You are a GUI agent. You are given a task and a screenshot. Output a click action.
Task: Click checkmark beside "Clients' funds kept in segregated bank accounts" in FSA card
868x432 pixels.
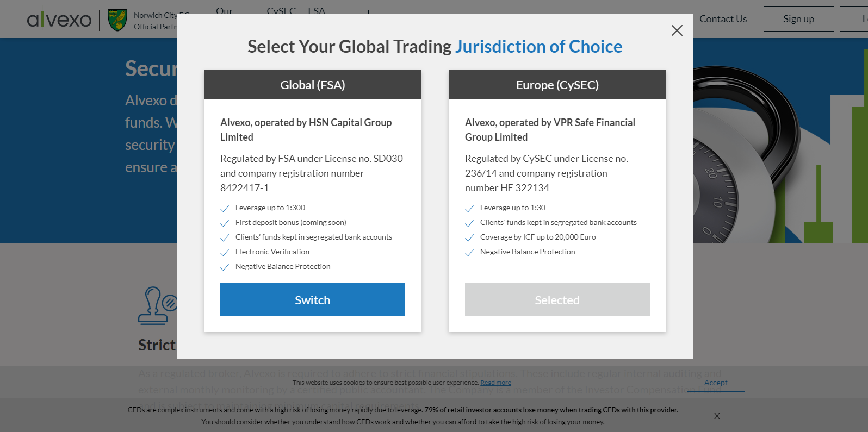coord(225,237)
